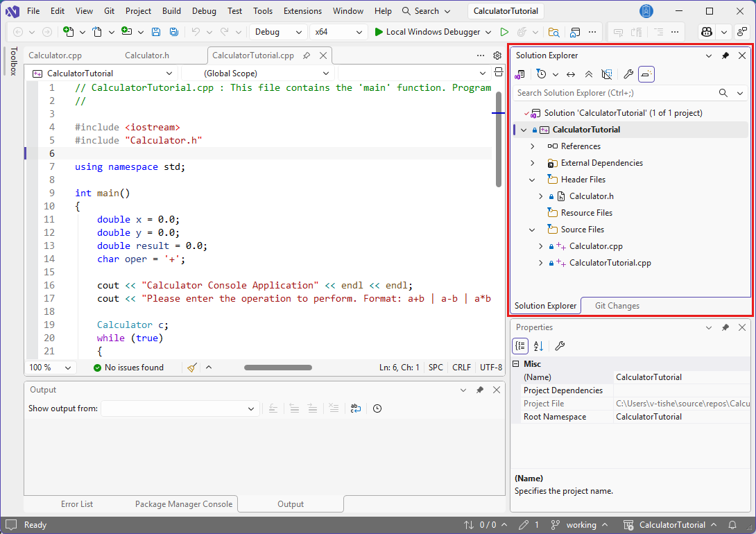Click the Search Solution Explorer input field
The image size is (756, 534).
615,92
